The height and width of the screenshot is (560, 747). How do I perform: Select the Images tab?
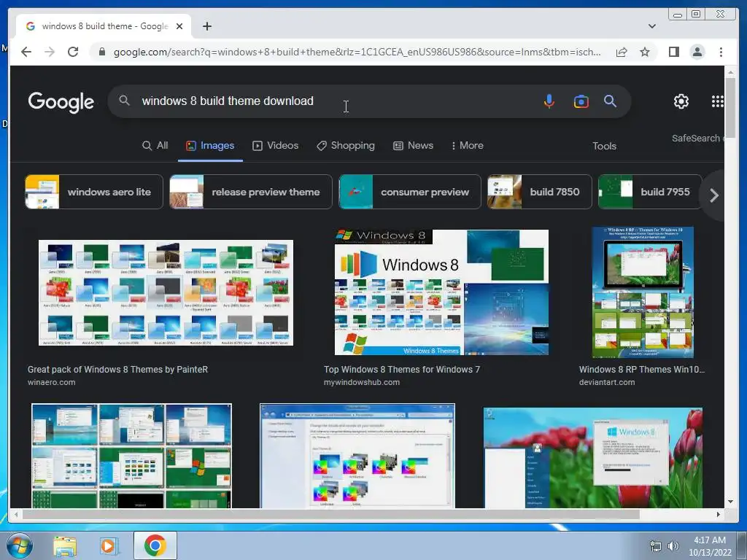(210, 145)
